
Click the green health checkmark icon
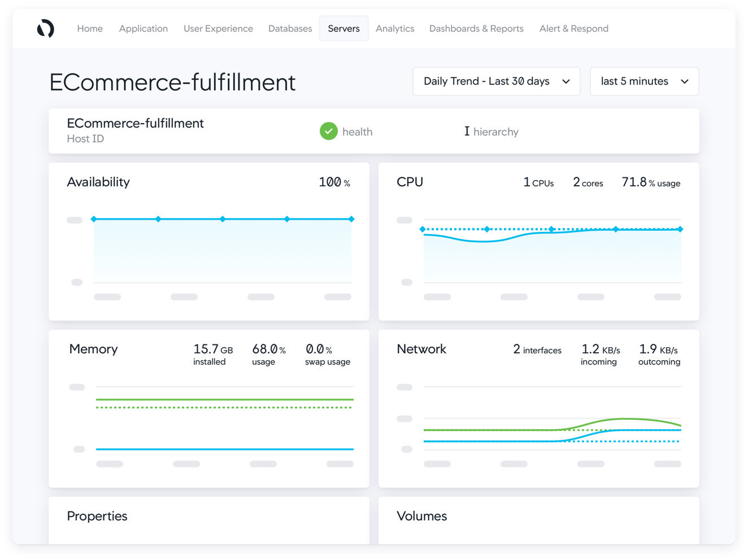(328, 131)
